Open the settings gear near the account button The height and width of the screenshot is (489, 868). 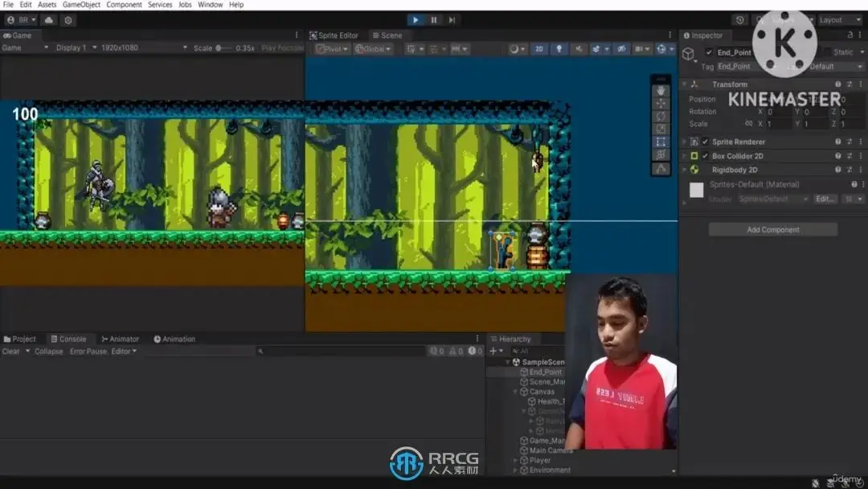(x=68, y=20)
